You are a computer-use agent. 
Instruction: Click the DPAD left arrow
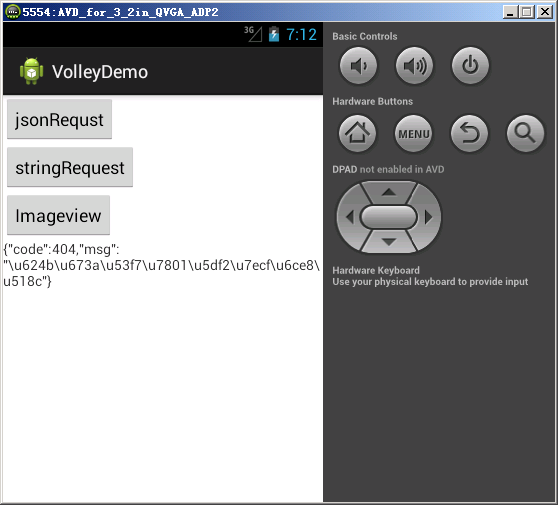(x=349, y=217)
